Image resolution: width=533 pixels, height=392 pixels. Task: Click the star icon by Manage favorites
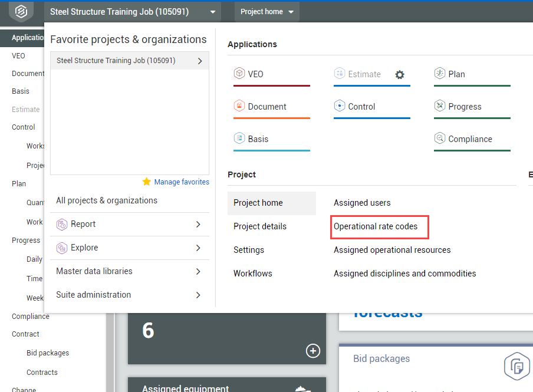147,182
